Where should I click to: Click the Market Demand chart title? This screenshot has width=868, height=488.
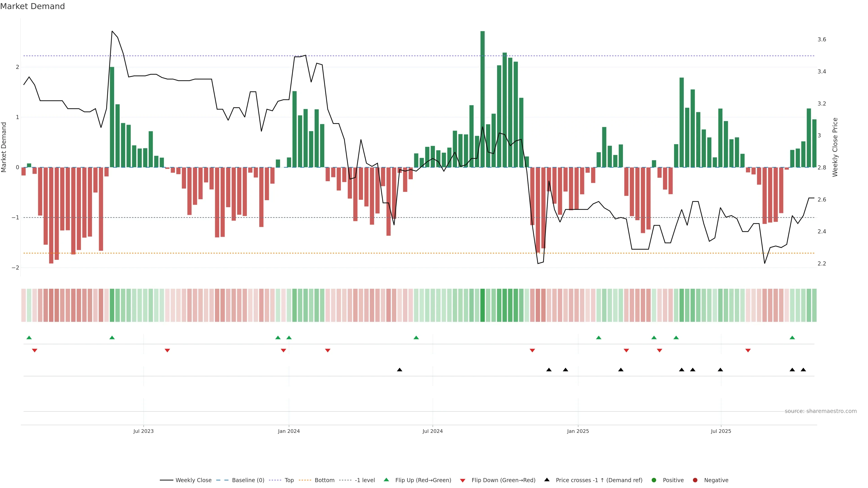(x=32, y=6)
